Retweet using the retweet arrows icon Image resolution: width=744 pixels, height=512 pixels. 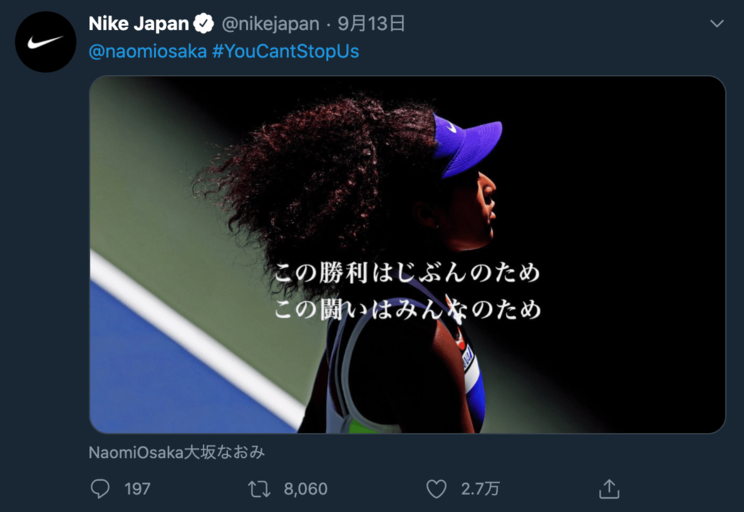click(259, 489)
